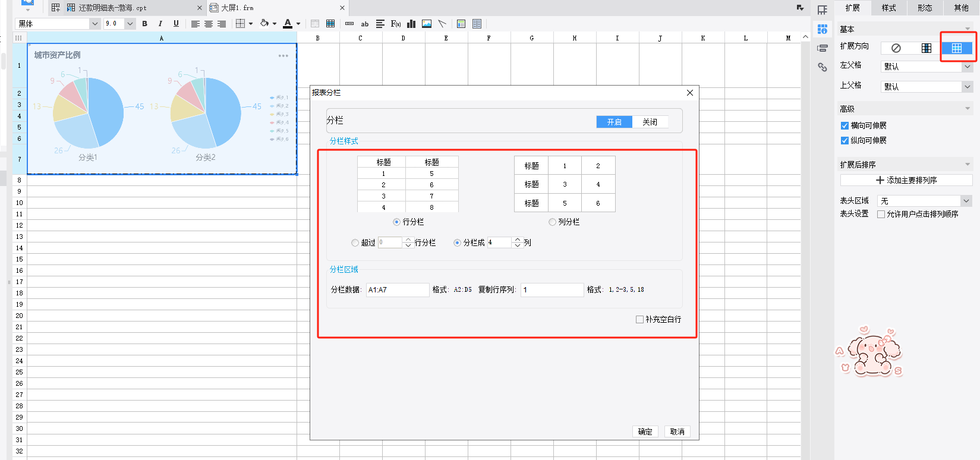This screenshot has height=460, width=980.
Task: Switch to the 其他 tab
Action: 962,8
